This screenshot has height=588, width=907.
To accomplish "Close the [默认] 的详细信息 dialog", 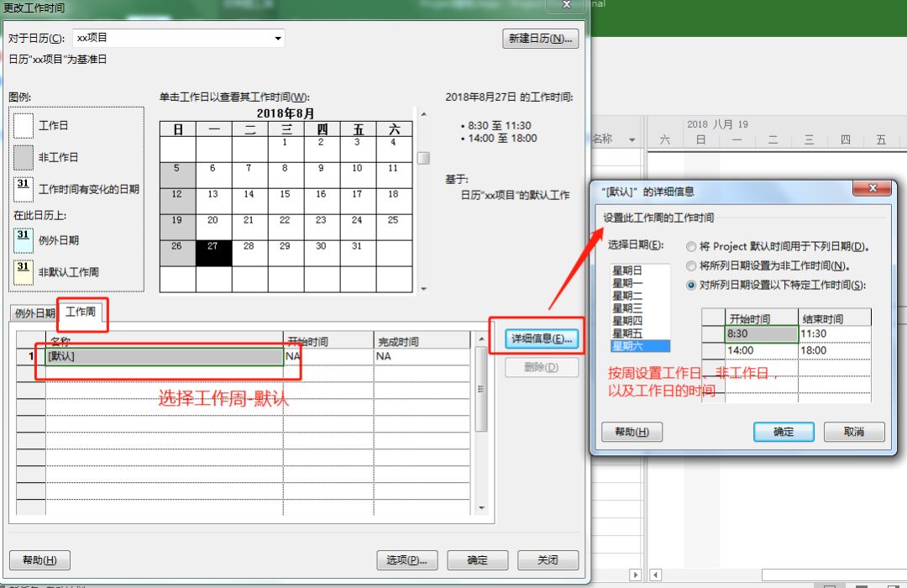I will [x=873, y=188].
